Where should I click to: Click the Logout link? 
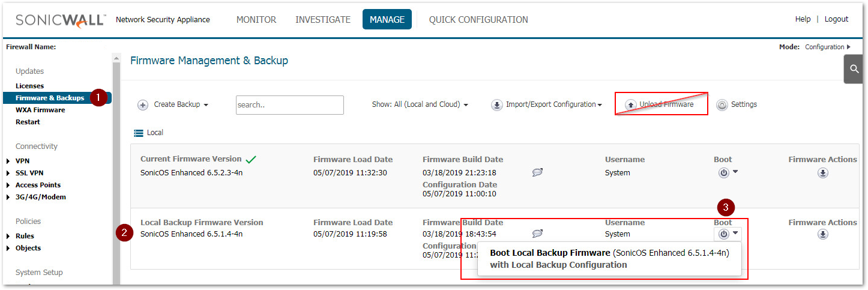836,19
